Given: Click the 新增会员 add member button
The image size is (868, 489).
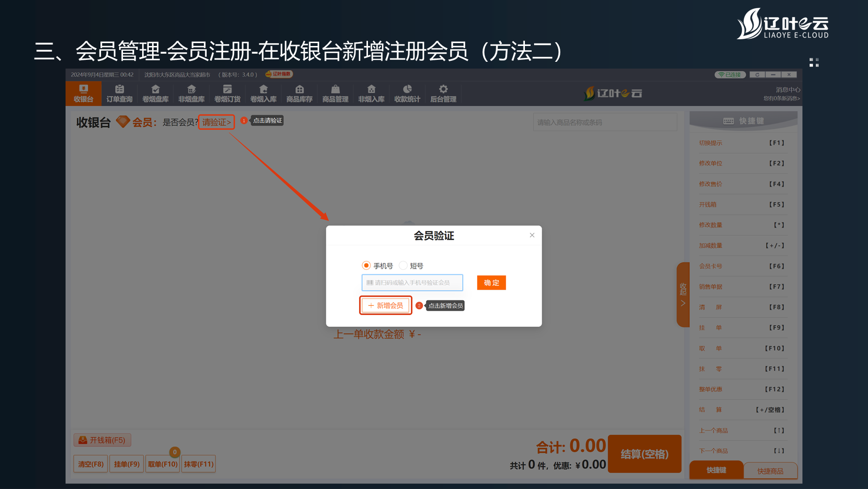Looking at the screenshot, I should pyautogui.click(x=386, y=306).
